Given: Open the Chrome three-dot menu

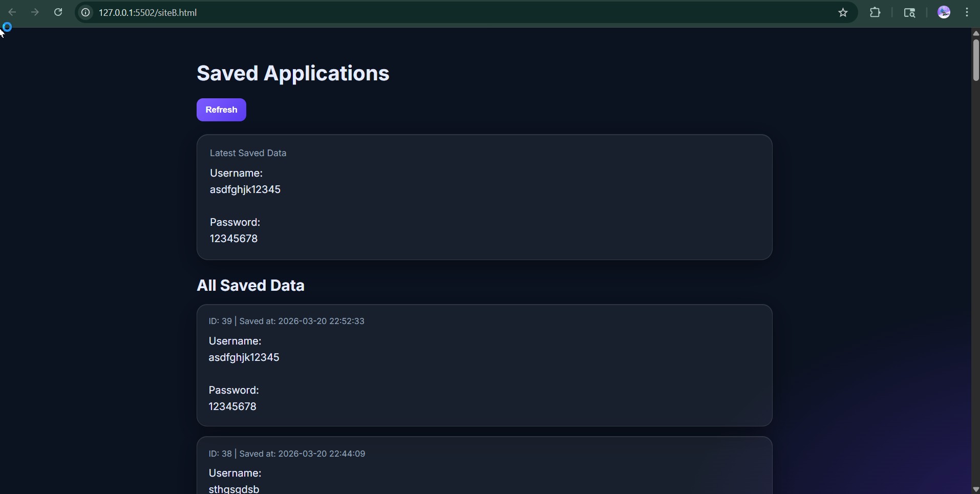Looking at the screenshot, I should pos(967,12).
